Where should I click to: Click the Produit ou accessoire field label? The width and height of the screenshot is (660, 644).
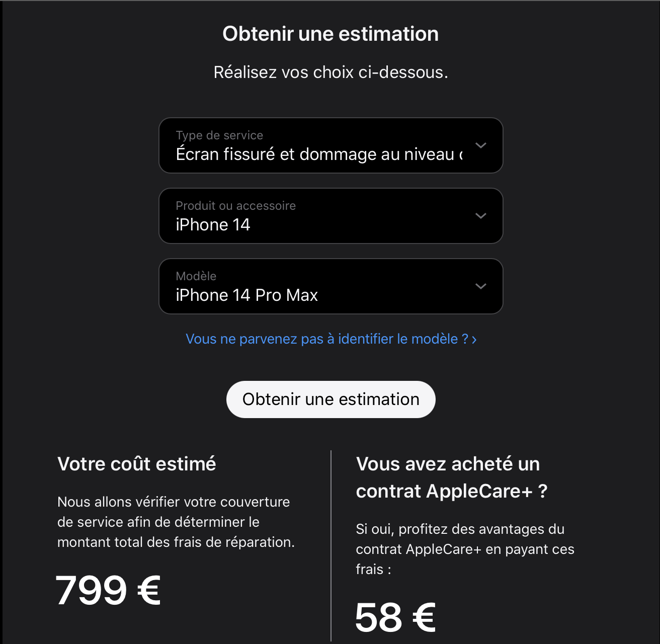[x=235, y=206]
